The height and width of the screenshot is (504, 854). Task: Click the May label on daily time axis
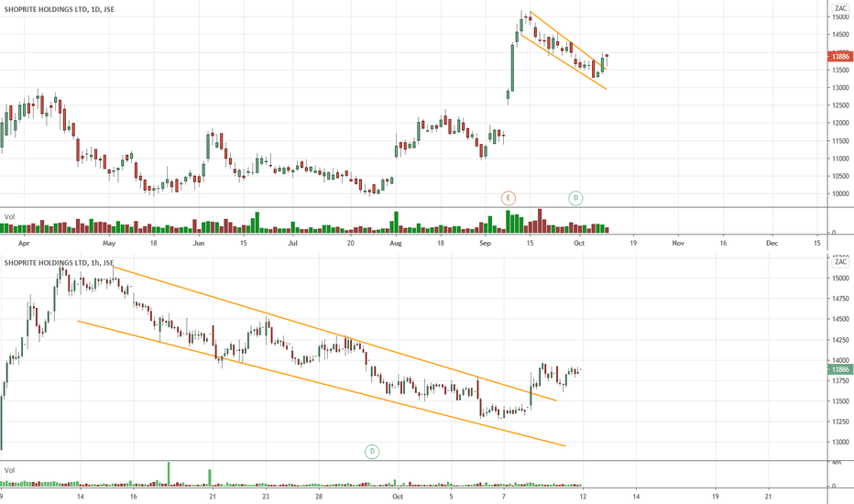(x=109, y=243)
